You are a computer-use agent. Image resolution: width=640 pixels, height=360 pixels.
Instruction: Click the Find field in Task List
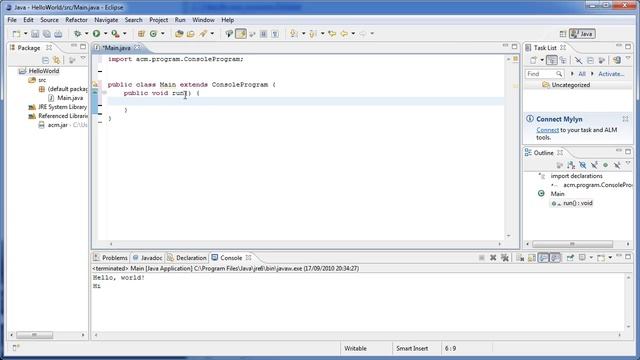coord(544,74)
